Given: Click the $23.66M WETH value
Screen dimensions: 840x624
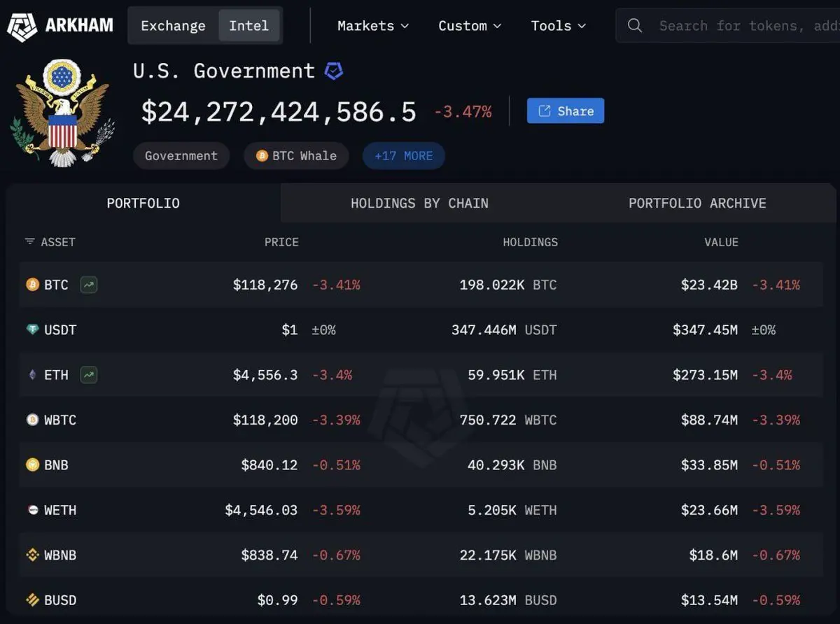Looking at the screenshot, I should pyautogui.click(x=709, y=510).
